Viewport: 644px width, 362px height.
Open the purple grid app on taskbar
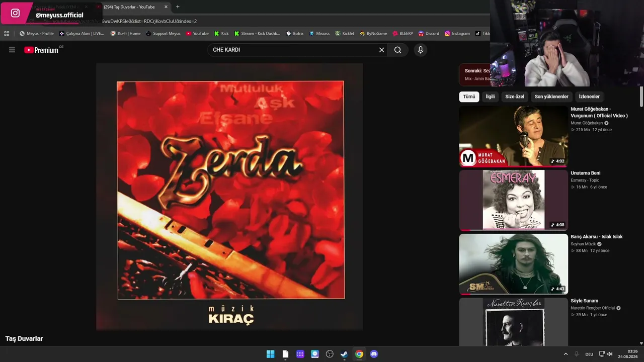(x=300, y=354)
